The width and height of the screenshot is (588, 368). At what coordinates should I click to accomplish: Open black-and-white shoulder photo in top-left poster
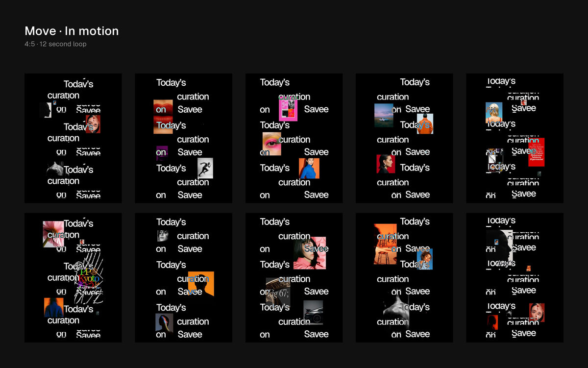click(x=57, y=169)
